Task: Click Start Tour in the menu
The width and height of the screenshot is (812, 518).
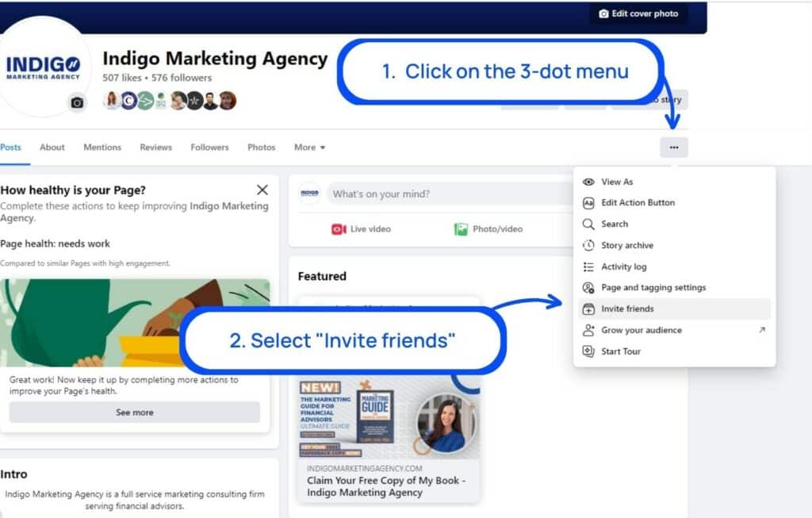Action: coord(674,351)
